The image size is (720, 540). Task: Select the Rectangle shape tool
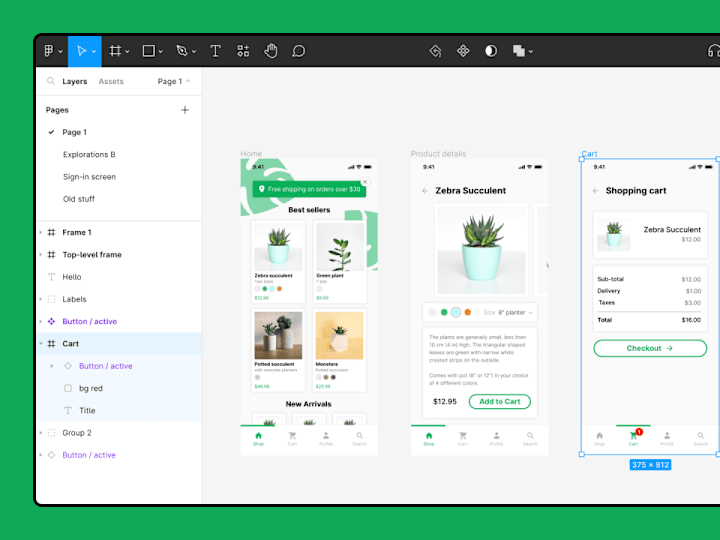point(148,51)
